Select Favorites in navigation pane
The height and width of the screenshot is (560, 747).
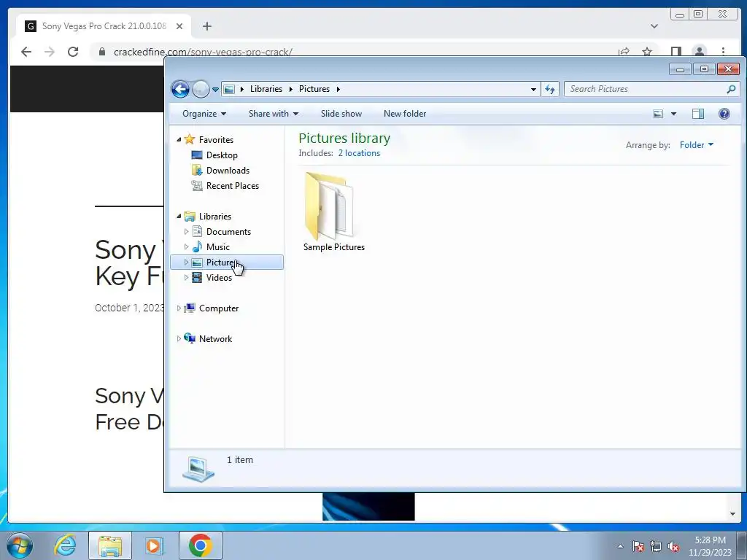coord(216,140)
